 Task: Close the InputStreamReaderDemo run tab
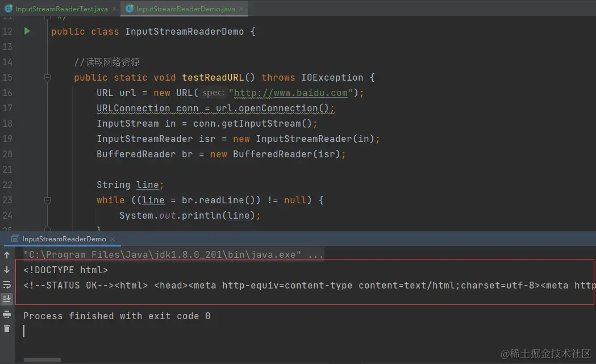point(112,239)
